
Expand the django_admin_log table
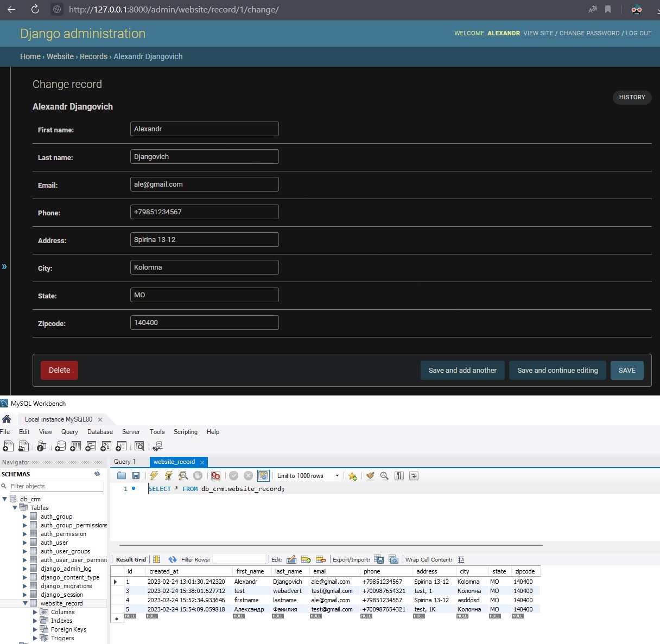point(25,569)
